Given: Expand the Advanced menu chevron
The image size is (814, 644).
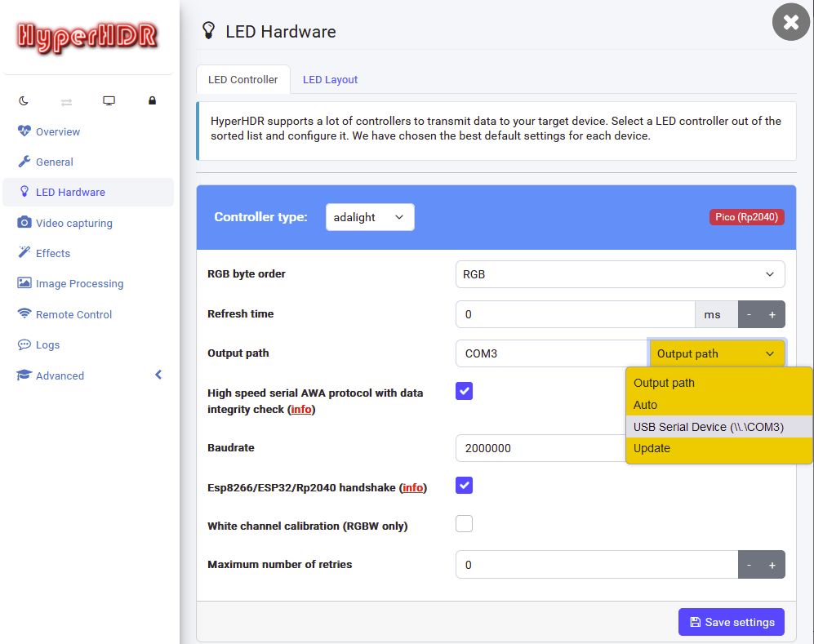Looking at the screenshot, I should pyautogui.click(x=158, y=375).
